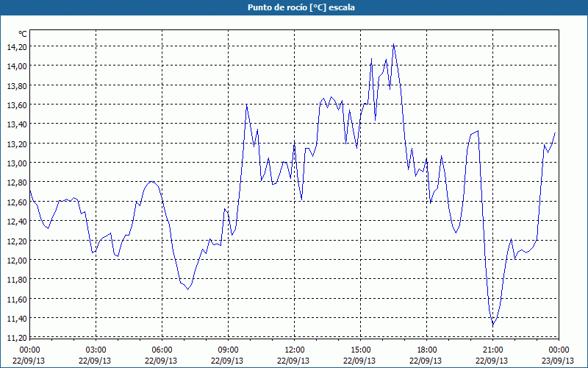Select the y-axis value 14,00

[x=16, y=66]
